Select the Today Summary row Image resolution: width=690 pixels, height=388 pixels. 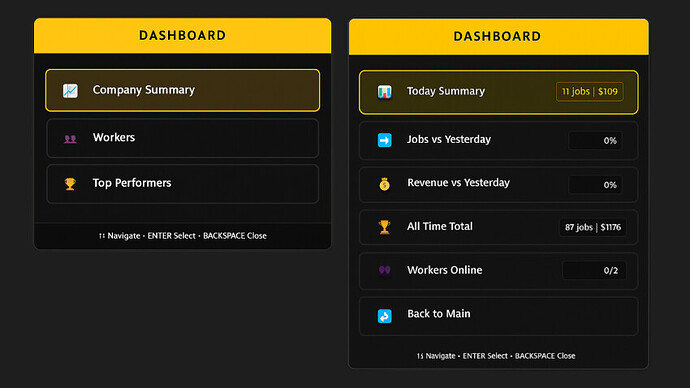(499, 92)
